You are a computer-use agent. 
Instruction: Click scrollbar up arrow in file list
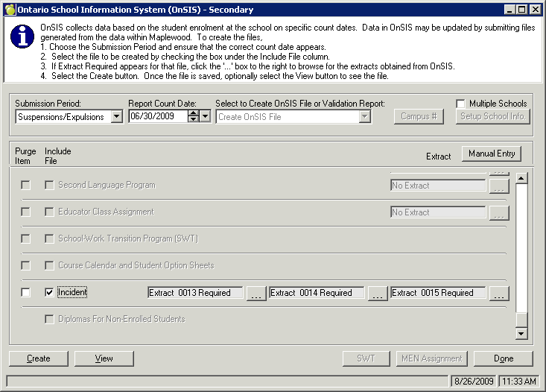[x=521, y=178]
